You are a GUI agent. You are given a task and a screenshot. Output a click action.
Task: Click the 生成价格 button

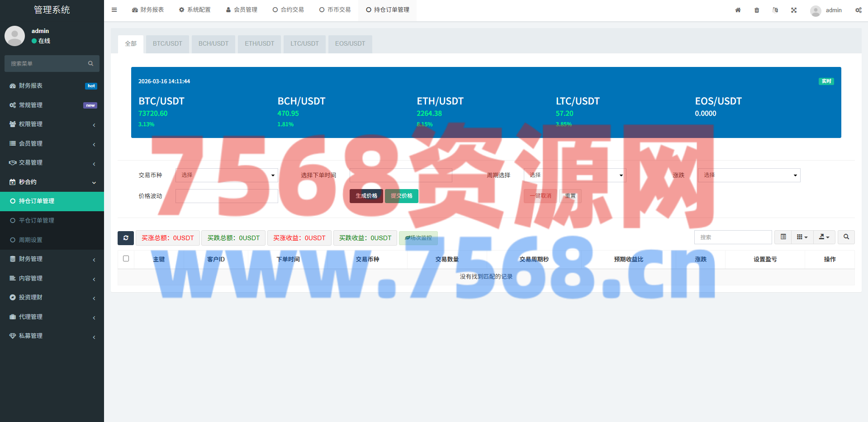(366, 196)
